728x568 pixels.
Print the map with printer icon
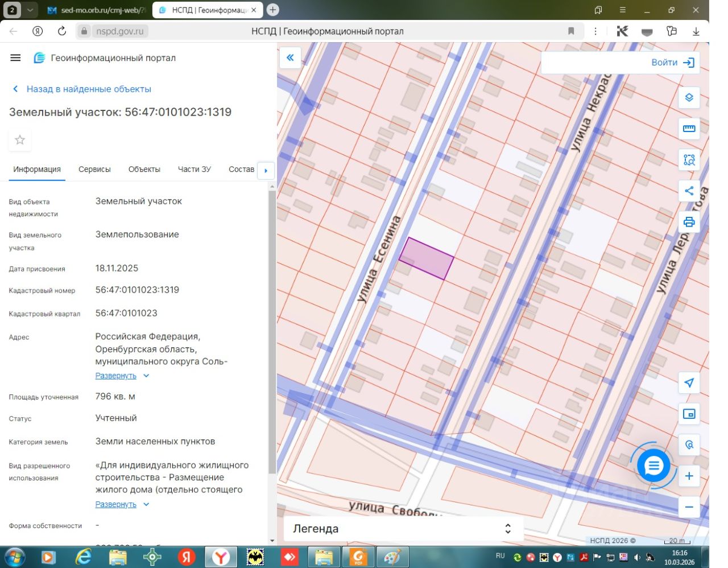689,221
